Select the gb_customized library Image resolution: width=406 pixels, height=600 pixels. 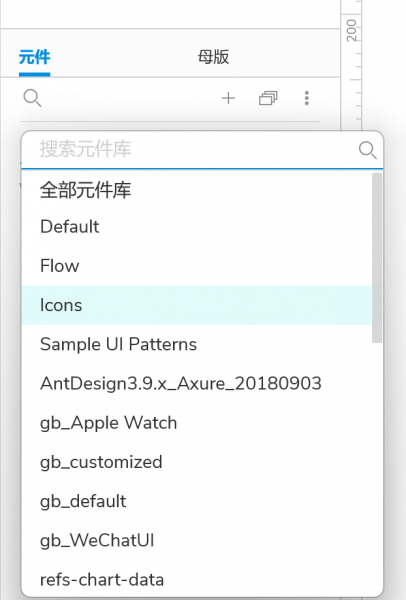[x=196, y=462]
